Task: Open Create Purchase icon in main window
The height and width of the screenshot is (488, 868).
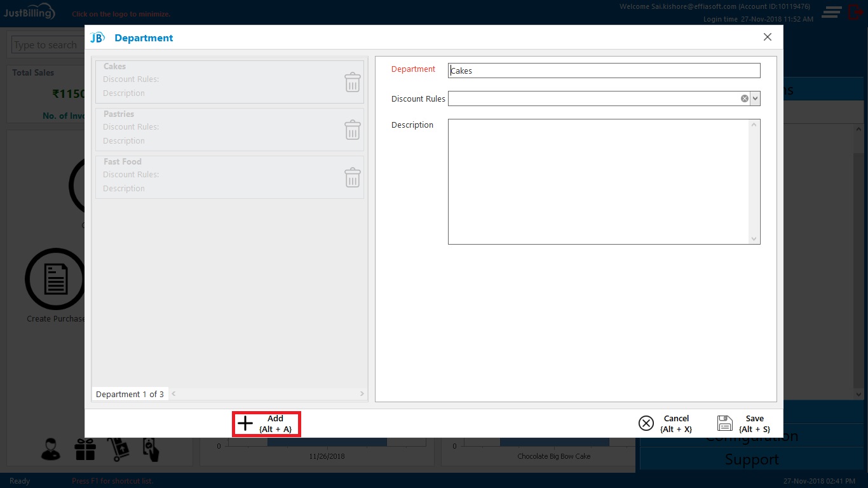Action: 55,280
